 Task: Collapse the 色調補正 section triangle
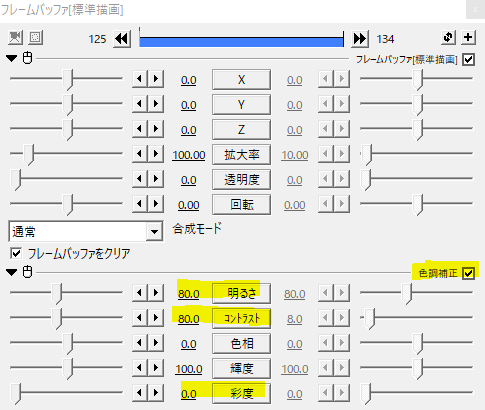pyautogui.click(x=11, y=272)
